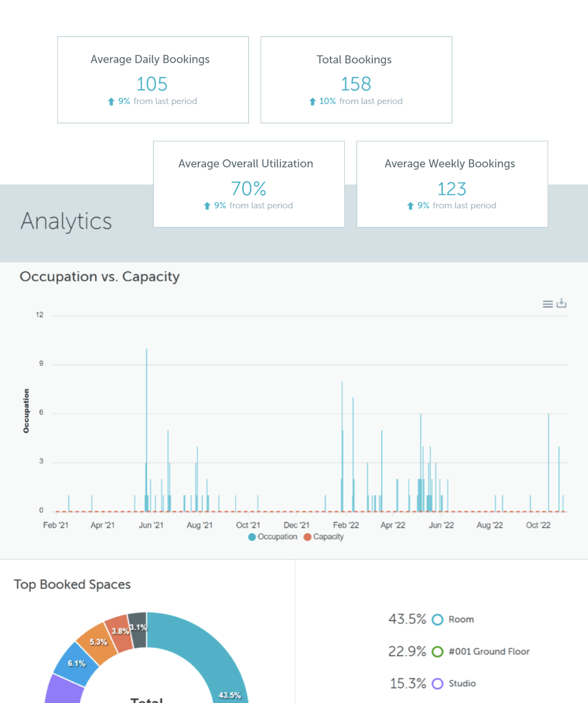This screenshot has width=588, height=703.
Task: Click the Occupation vs. Capacity heading
Action: tap(100, 277)
